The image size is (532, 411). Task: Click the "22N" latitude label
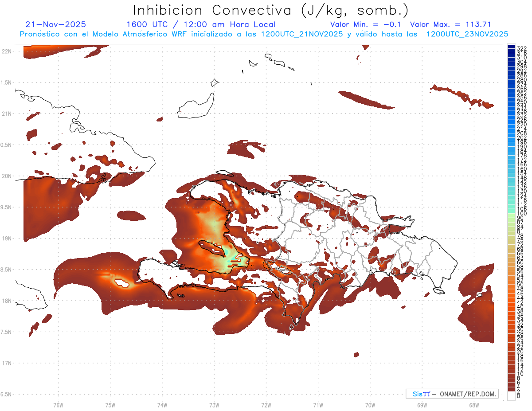(6, 51)
